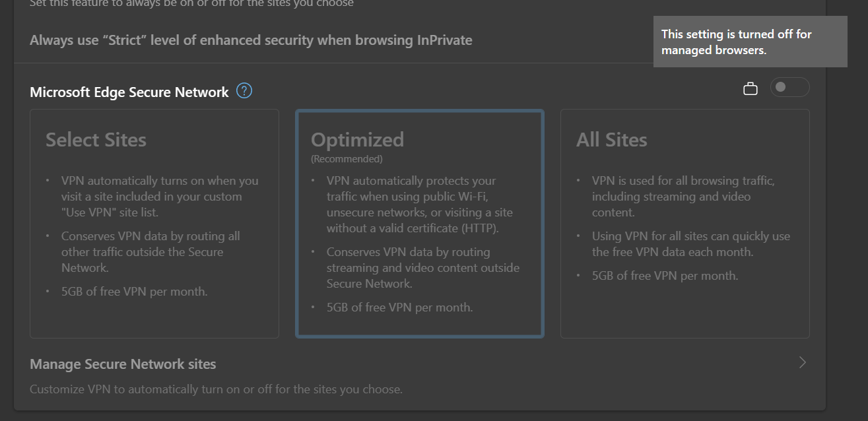Click the Select Sites heading
Image resolution: width=868 pixels, height=421 pixels.
point(96,139)
